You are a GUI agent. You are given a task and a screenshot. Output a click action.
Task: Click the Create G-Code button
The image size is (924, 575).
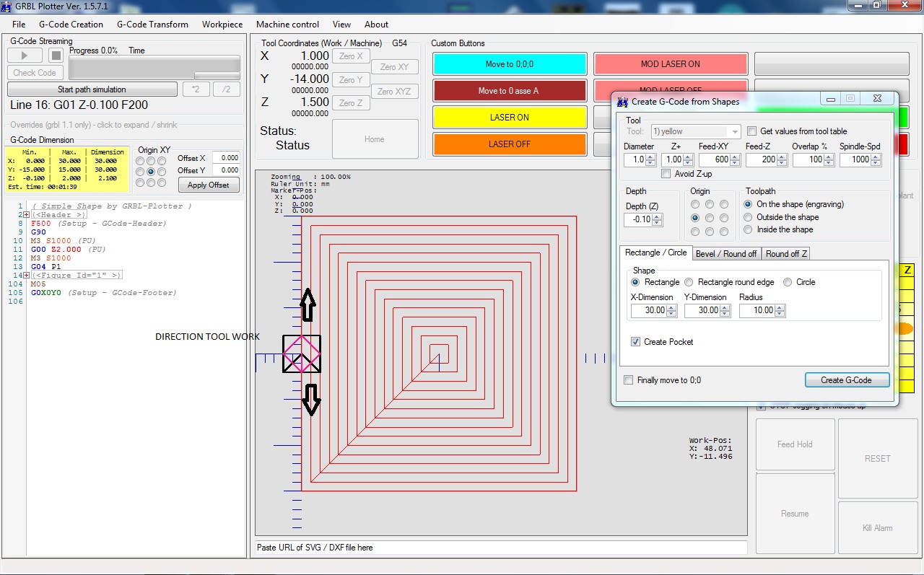pos(847,380)
